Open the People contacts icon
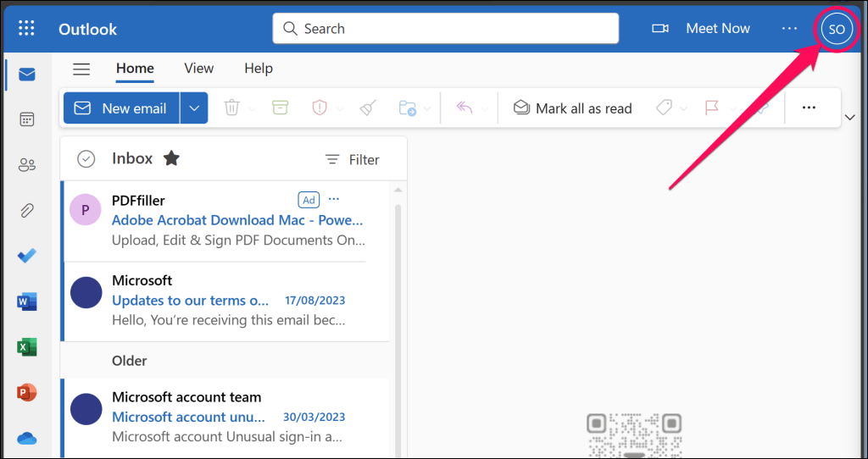Image resolution: width=868 pixels, height=459 pixels. pyautogui.click(x=26, y=164)
